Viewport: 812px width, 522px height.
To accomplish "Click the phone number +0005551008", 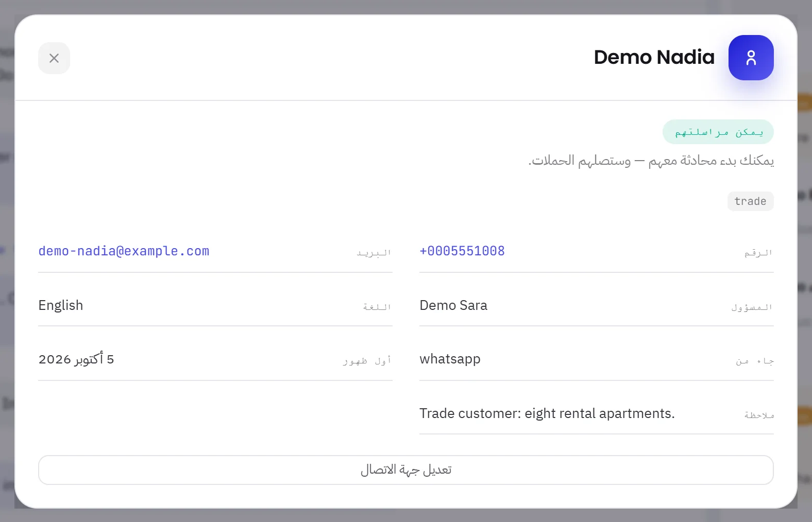I will point(462,251).
